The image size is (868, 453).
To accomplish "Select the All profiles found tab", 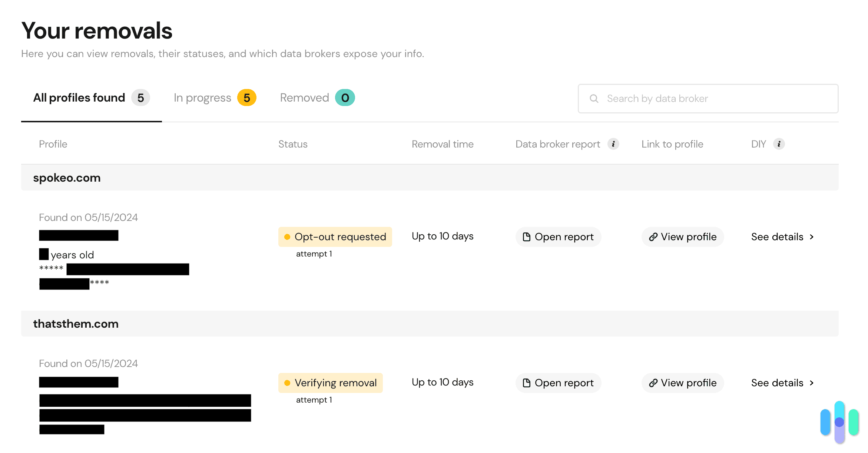I will (79, 98).
